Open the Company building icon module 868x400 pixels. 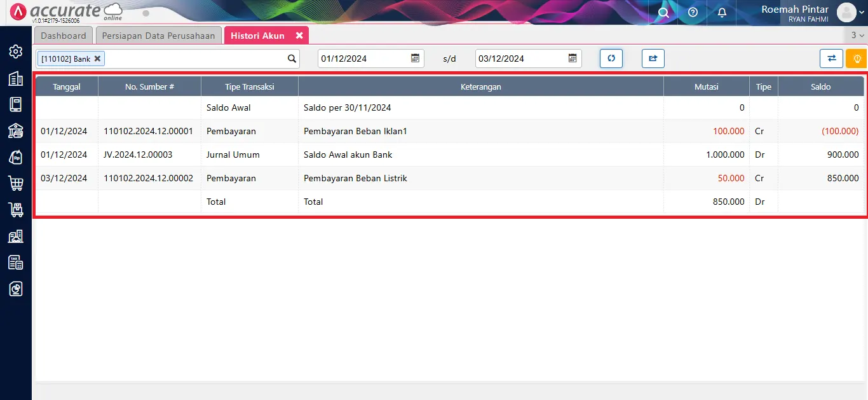pos(16,78)
